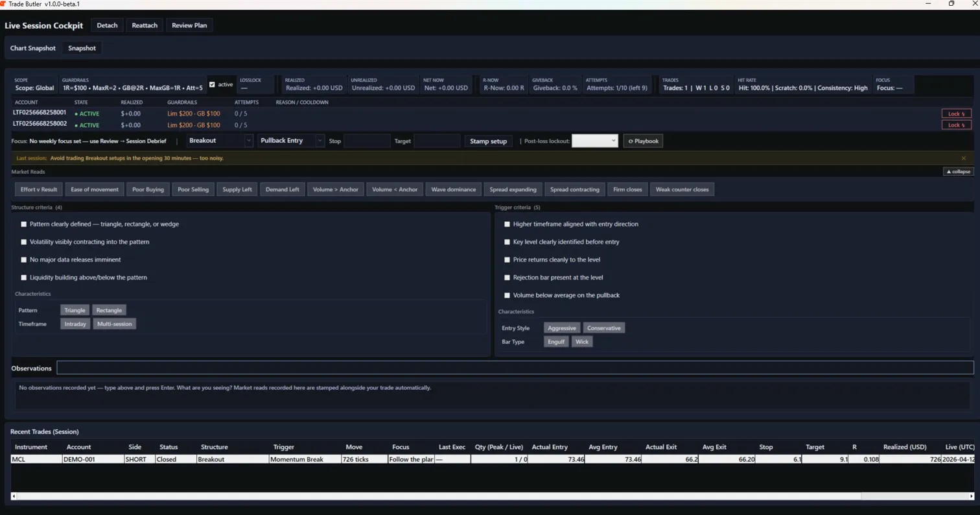980x515 pixels.
Task: Click the Trade Butler app icon
Action: (3, 4)
